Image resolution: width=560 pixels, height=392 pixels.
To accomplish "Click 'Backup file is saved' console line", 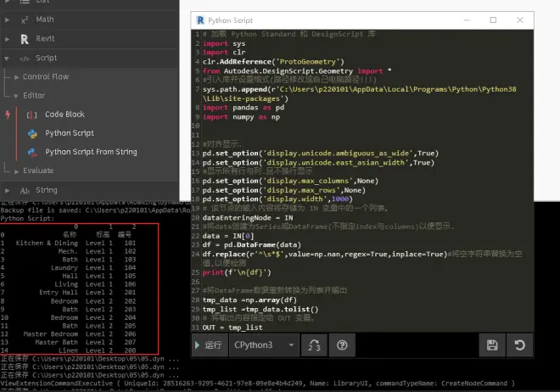I will (x=95, y=210).
